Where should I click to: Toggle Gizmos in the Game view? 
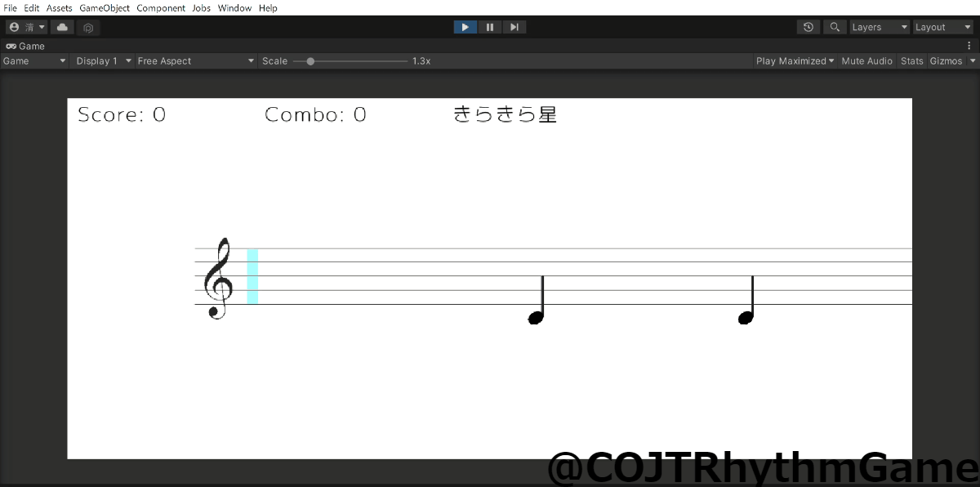pyautogui.click(x=946, y=61)
